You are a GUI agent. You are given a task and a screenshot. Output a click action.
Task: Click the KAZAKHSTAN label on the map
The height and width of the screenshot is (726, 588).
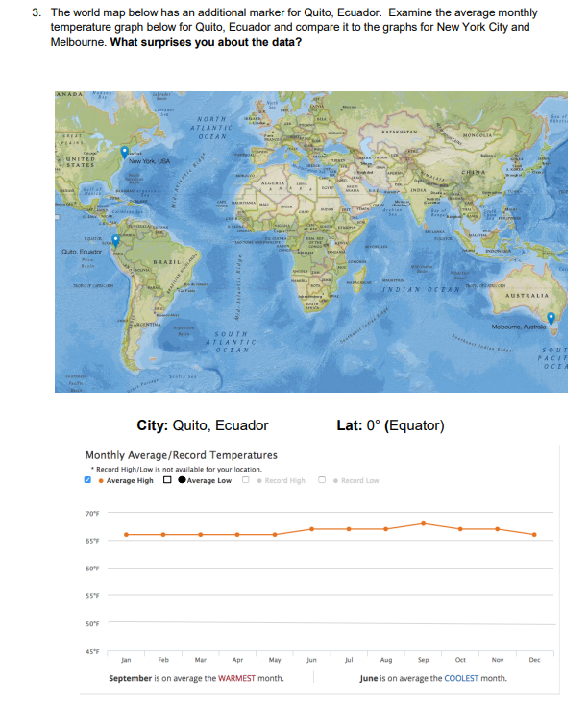coord(399,132)
